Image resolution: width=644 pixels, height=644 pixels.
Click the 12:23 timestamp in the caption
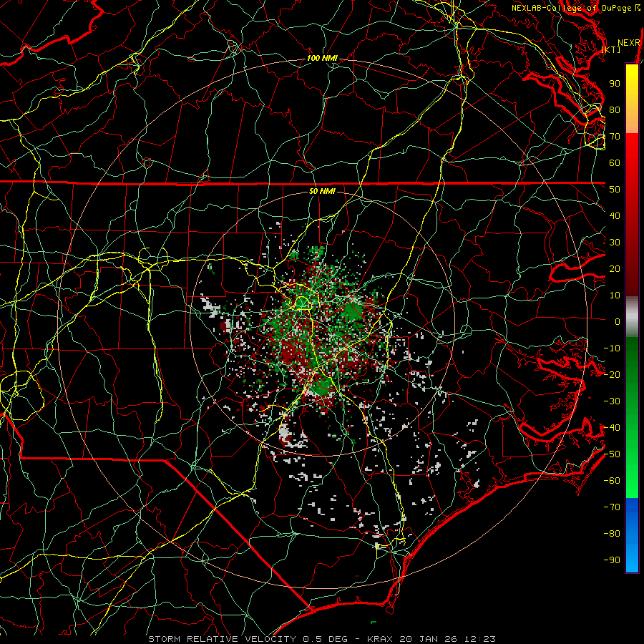480,639
